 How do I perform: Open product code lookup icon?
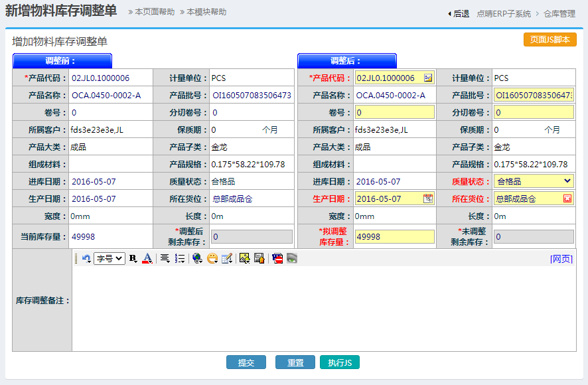[x=428, y=78]
